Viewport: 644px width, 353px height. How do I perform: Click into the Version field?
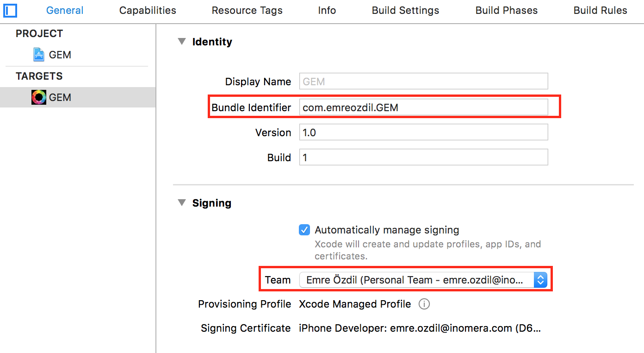[x=423, y=132]
